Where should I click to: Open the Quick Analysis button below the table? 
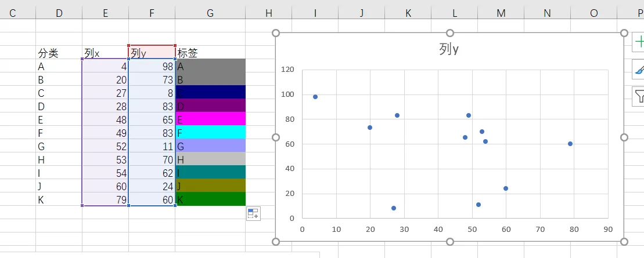coord(253,214)
